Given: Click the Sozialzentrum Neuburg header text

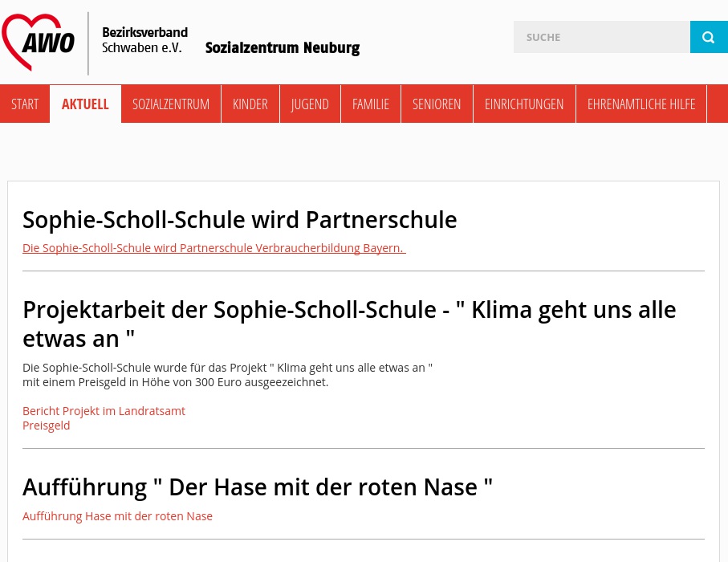Looking at the screenshot, I should click(283, 47).
